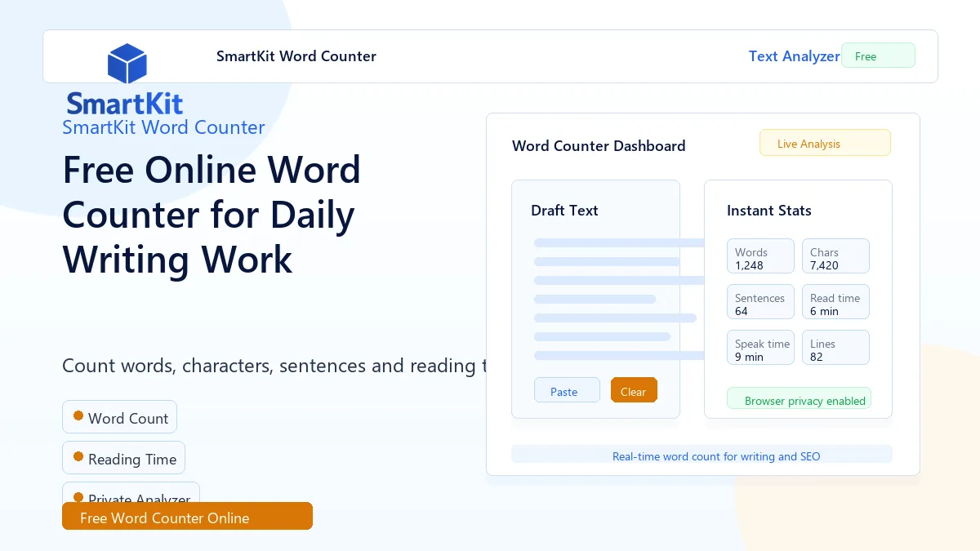Click the blue SmartKit Word Counter subtitle
Screen dimensions: 980x551
click(163, 127)
